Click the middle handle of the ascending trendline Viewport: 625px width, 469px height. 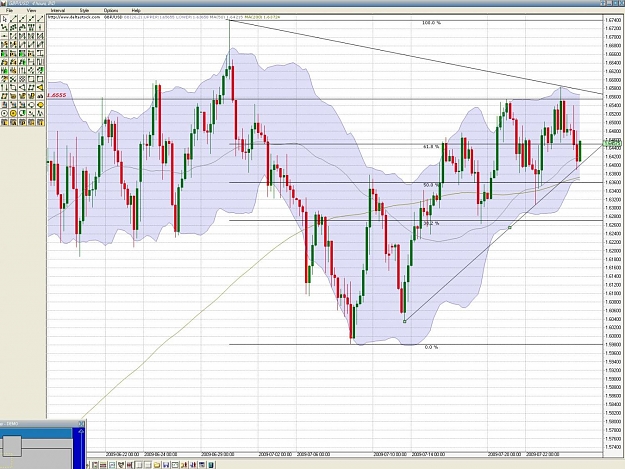pos(509,228)
